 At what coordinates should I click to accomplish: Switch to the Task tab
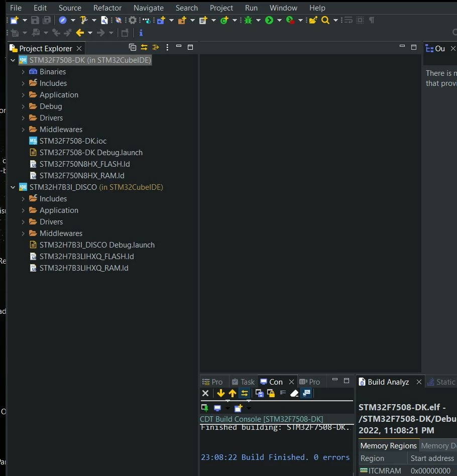[x=243, y=382]
